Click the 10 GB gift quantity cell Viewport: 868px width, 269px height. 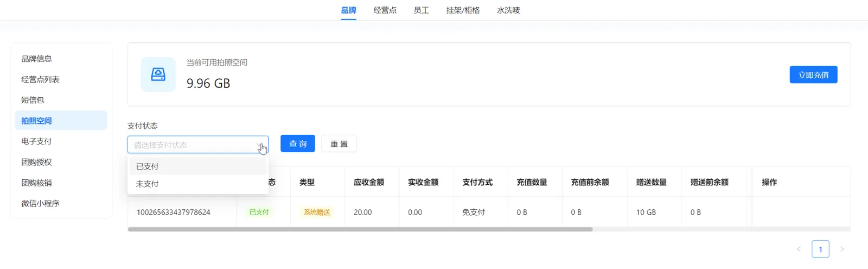[x=646, y=212]
